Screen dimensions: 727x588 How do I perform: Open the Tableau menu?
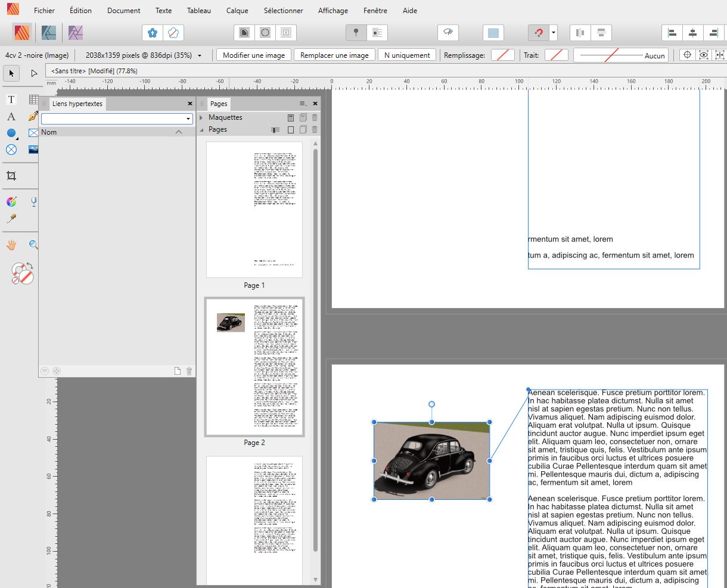click(198, 11)
